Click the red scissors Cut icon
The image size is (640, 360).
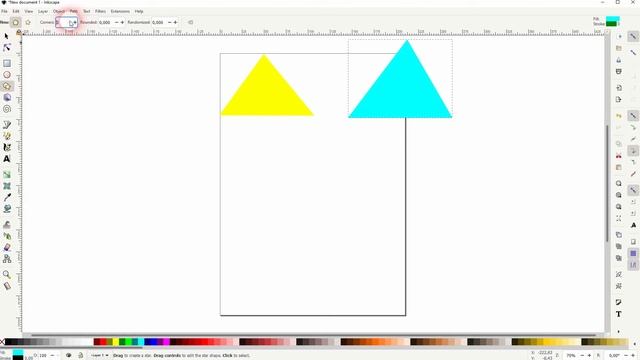click(x=619, y=156)
